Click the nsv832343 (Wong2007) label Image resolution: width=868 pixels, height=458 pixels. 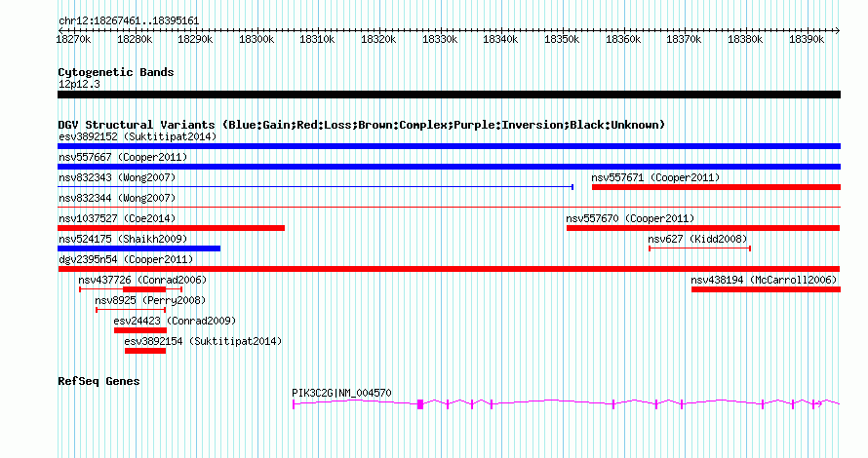click(117, 177)
